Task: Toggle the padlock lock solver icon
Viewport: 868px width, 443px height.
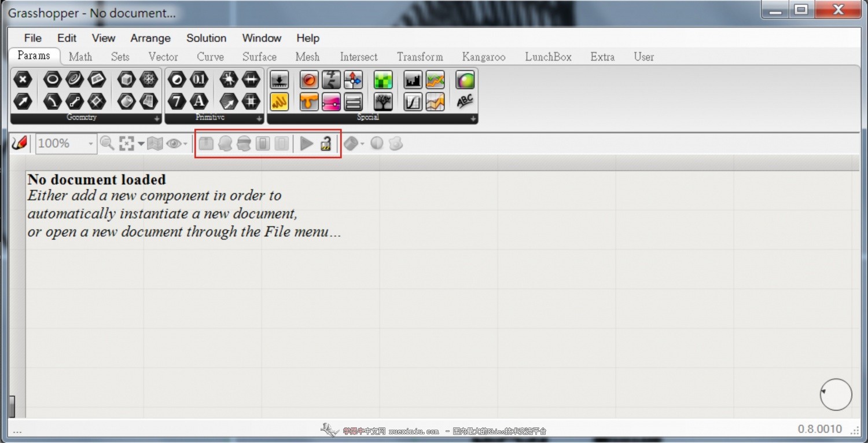Action: pyautogui.click(x=326, y=143)
